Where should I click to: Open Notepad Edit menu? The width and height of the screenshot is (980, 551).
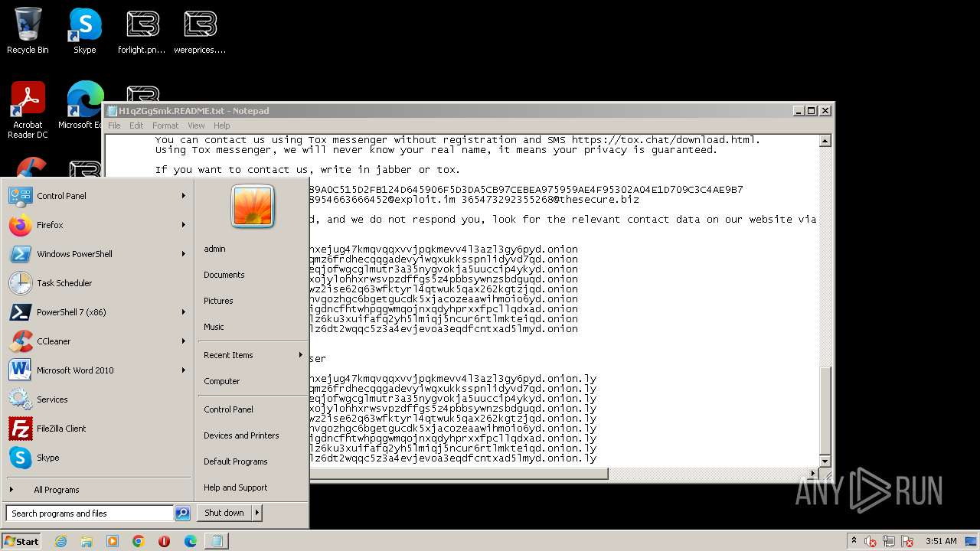click(x=136, y=126)
